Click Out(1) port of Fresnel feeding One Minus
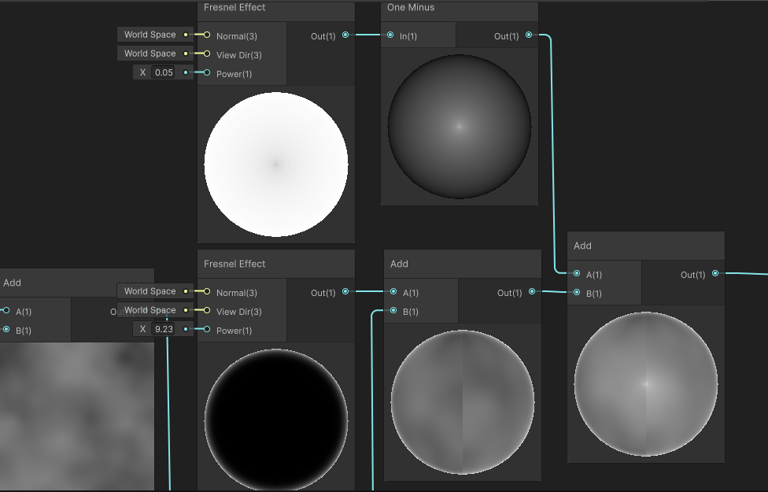The image size is (768, 492). pyautogui.click(x=345, y=35)
